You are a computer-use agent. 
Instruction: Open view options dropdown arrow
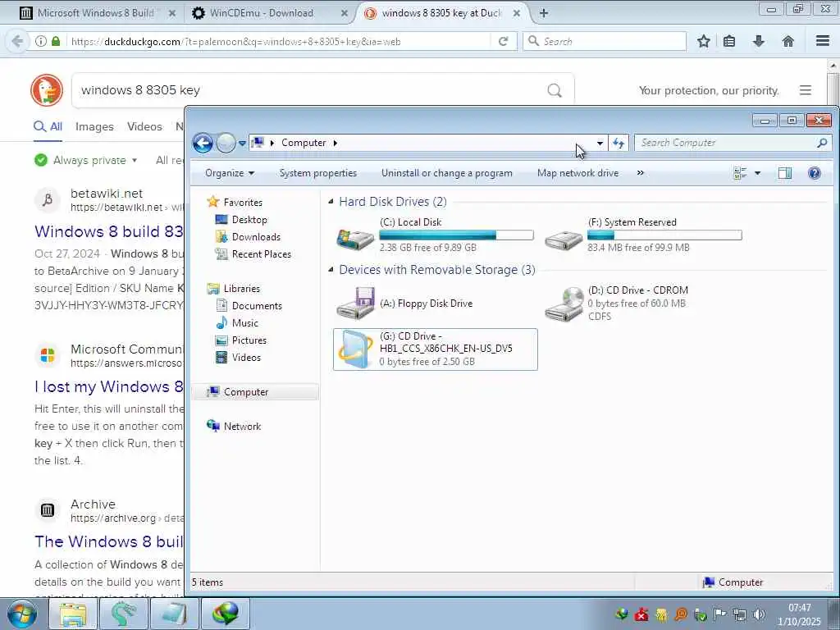tap(757, 173)
